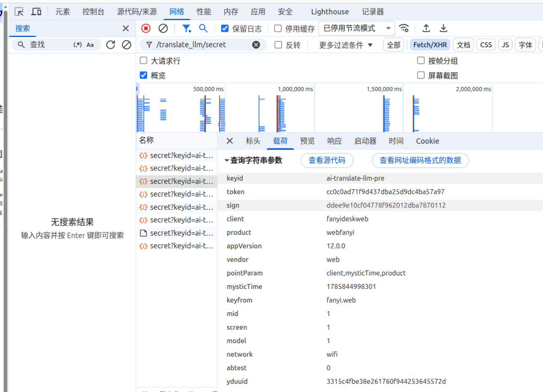
Task: Switch to the 响应 details tab
Action: (334, 141)
